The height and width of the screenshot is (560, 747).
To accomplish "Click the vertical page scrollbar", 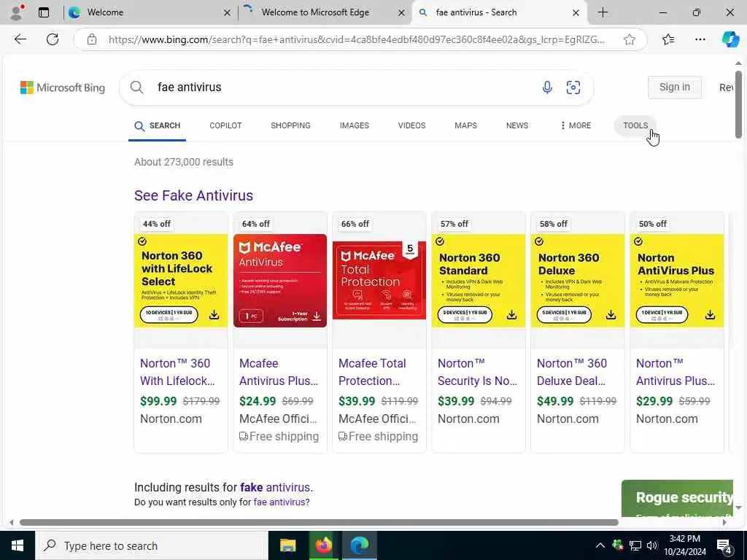I will pos(738,105).
